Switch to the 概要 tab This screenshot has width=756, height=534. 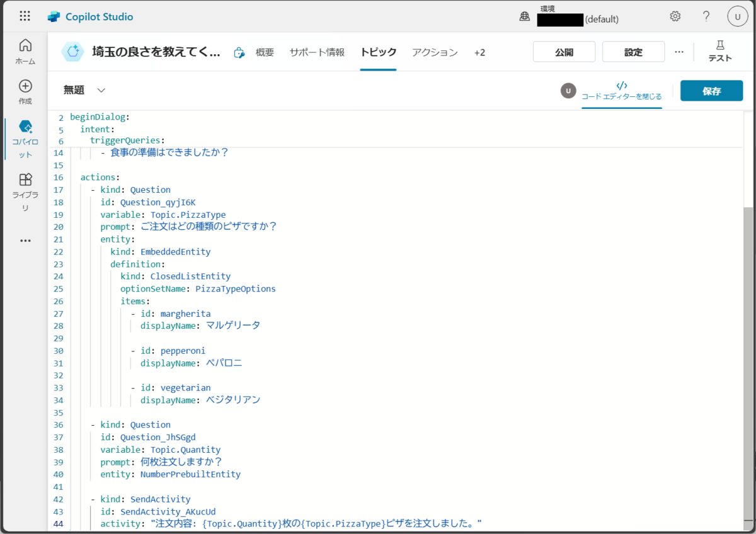265,53
